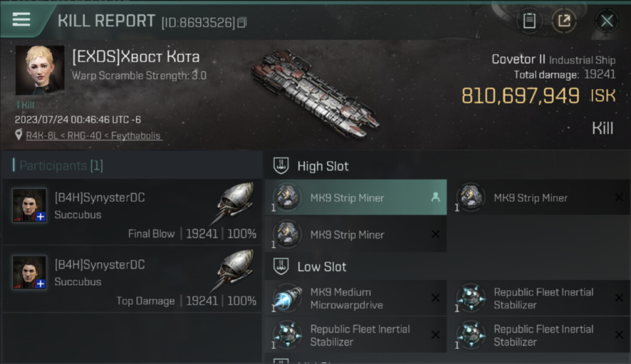Select the Participants tab header
The height and width of the screenshot is (364, 631).
pyautogui.click(x=61, y=166)
